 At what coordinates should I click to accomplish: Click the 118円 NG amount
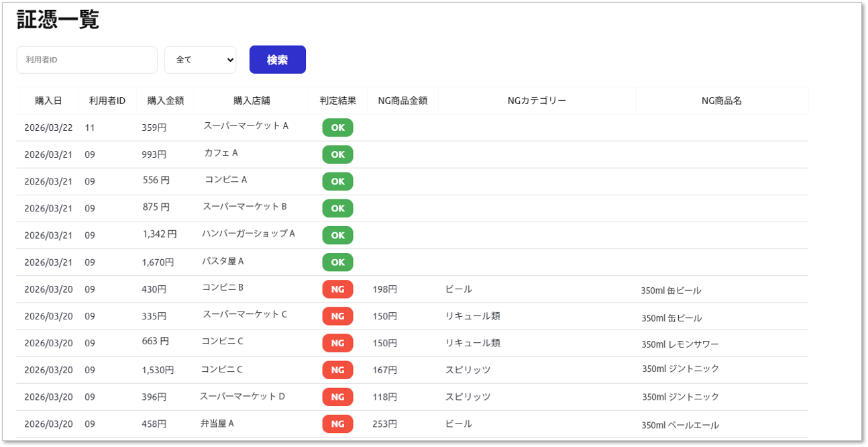tap(385, 397)
